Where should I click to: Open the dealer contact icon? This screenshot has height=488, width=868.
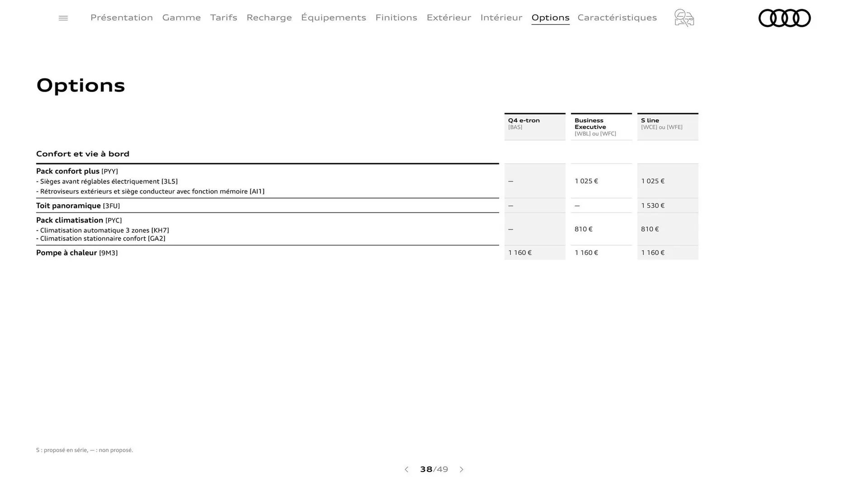(x=684, y=18)
